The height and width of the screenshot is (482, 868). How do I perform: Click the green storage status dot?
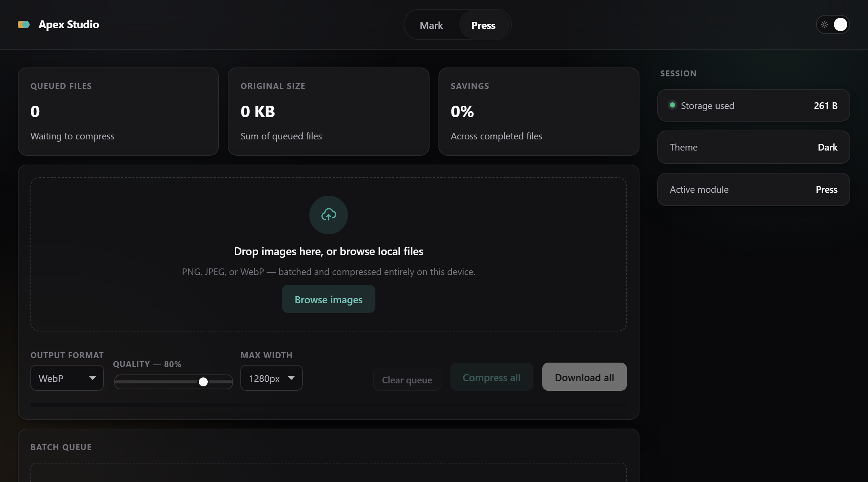tap(672, 105)
